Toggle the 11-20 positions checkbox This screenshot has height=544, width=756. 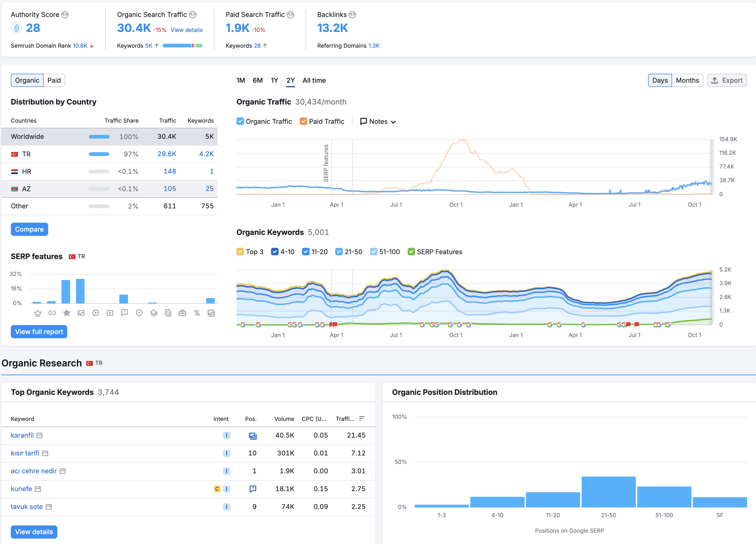pyautogui.click(x=306, y=252)
